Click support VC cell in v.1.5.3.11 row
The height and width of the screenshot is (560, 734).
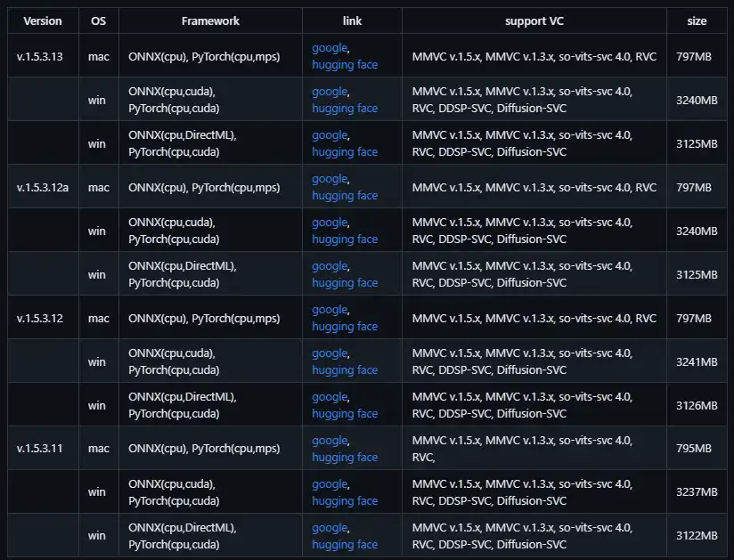(534, 449)
